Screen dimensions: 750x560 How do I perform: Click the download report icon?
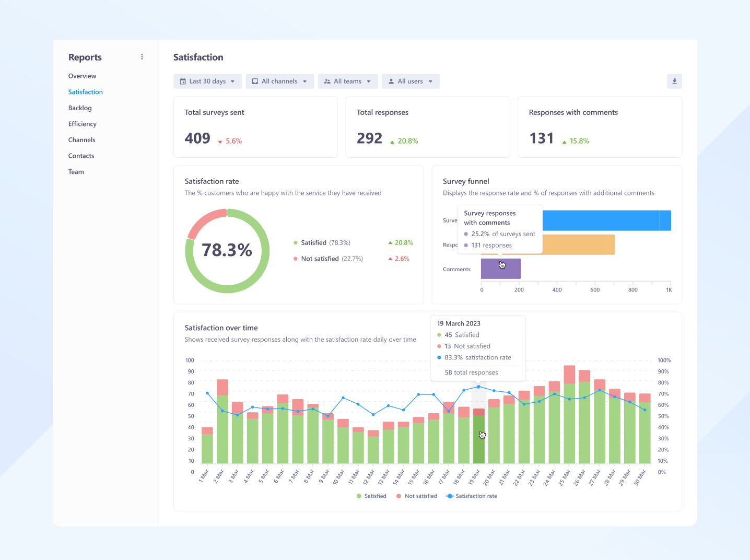coord(674,81)
